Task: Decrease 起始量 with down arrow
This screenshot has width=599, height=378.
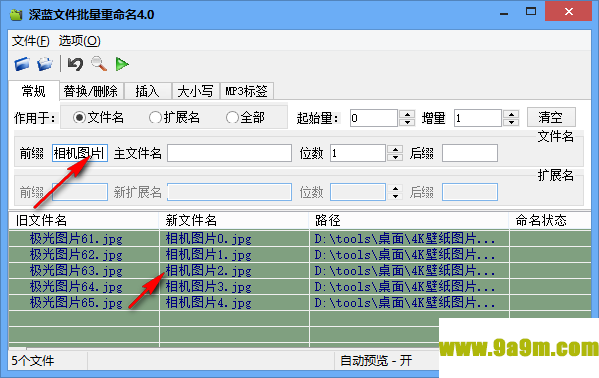Action: coord(407,122)
